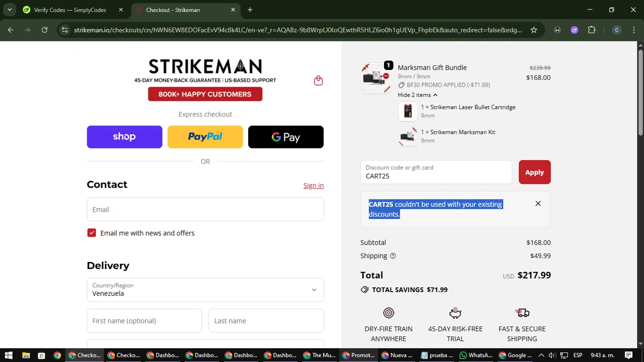
Task: Uncheck Email me with news and offers
Action: 91,233
